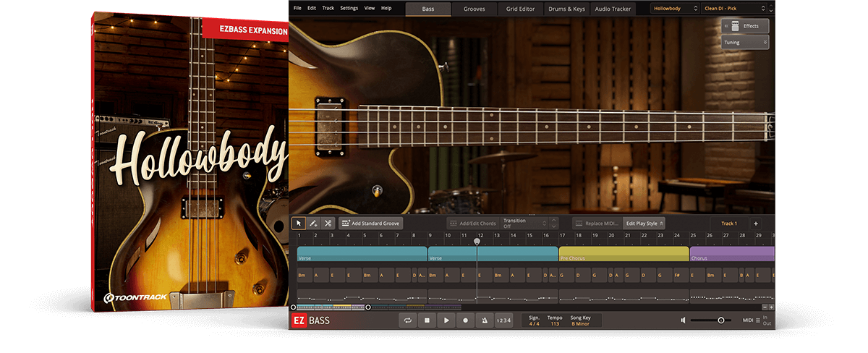Viewport: 868px width, 353px height.
Task: Expand the Tuning panel
Action: [744, 43]
